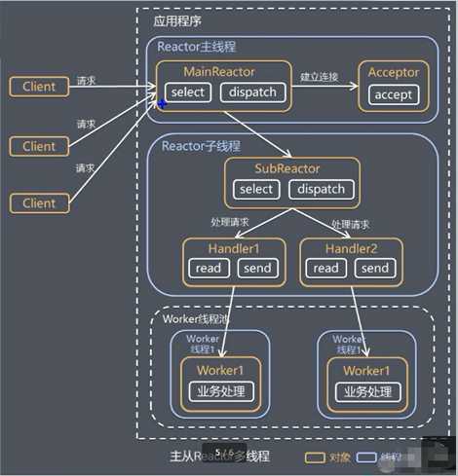Click the Worker线程池 title
The image size is (458, 476).
[196, 319]
